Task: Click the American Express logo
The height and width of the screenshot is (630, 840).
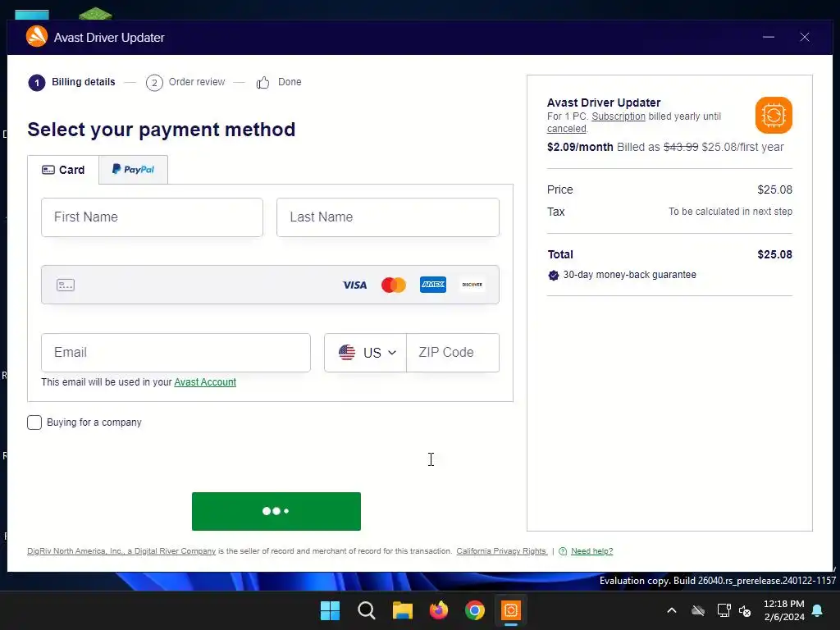Action: click(x=433, y=285)
